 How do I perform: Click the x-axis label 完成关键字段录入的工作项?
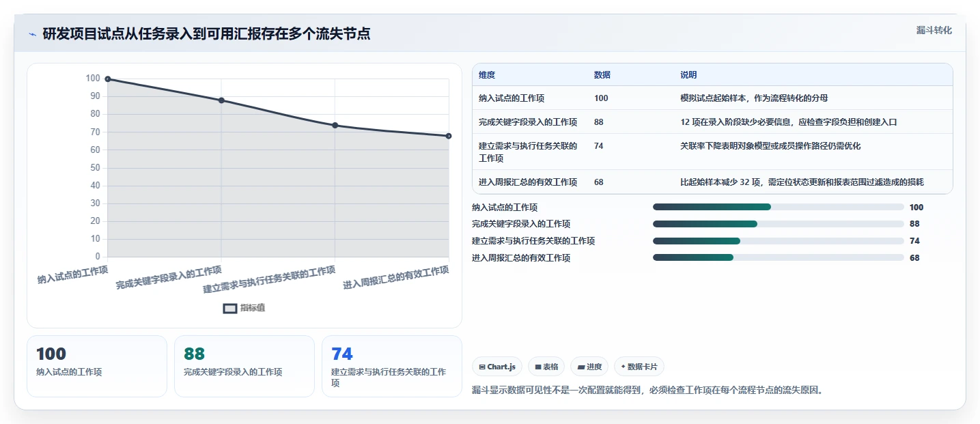pos(169,278)
